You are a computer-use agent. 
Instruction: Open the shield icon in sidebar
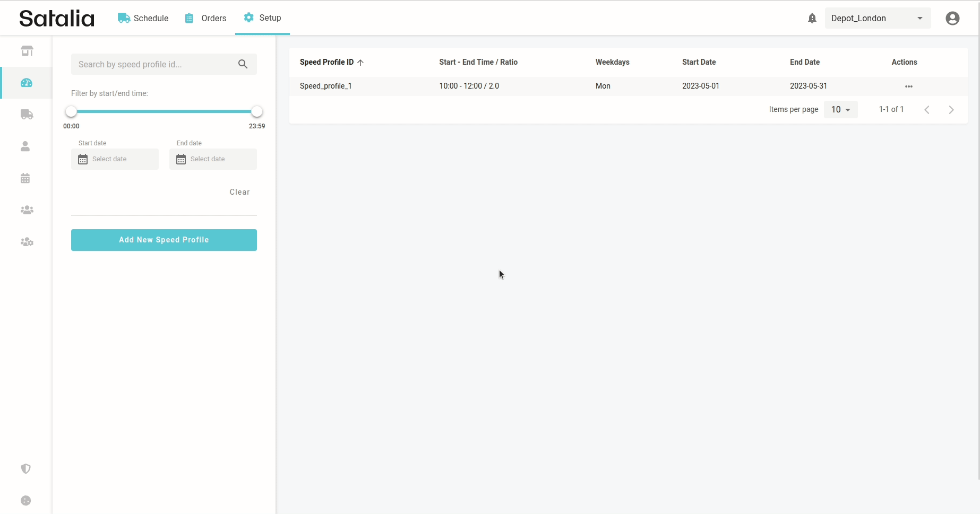click(25, 468)
